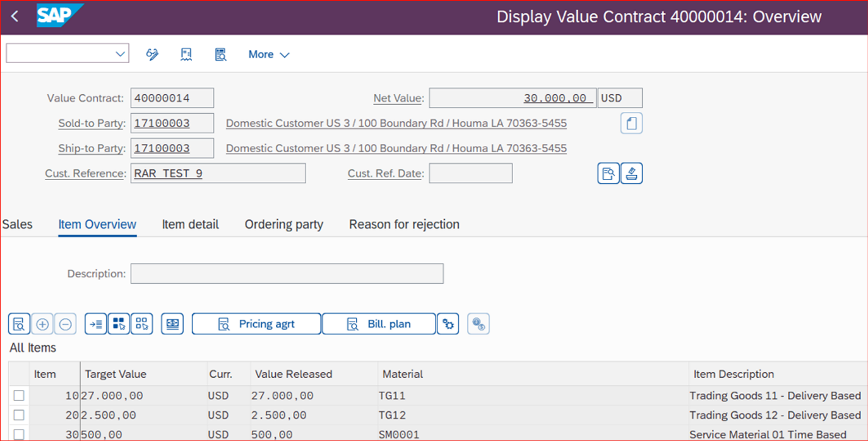Check the box for item 30

[19, 434]
